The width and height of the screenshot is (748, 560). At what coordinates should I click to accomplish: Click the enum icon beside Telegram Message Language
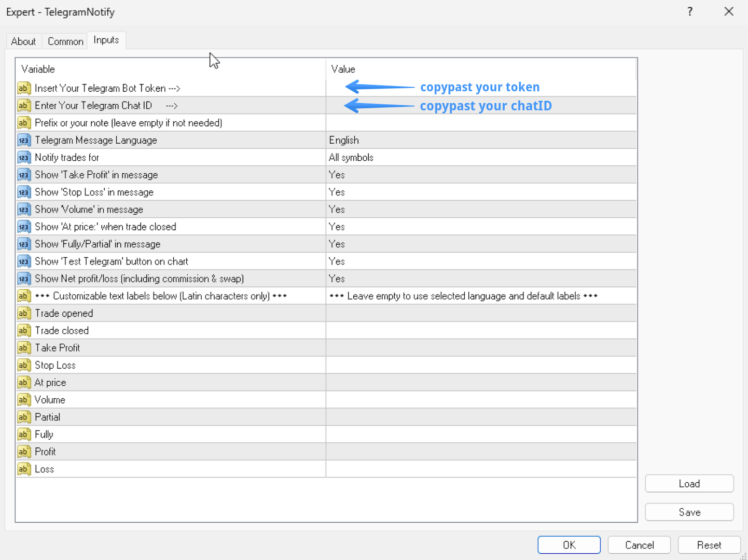coord(24,141)
